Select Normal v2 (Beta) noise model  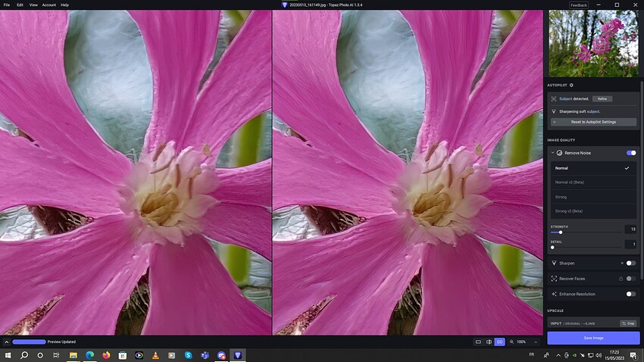[x=593, y=183]
